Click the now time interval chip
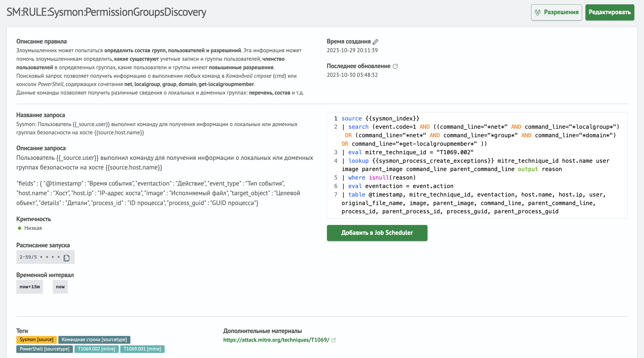The height and width of the screenshot is (358, 644). pyautogui.click(x=60, y=287)
